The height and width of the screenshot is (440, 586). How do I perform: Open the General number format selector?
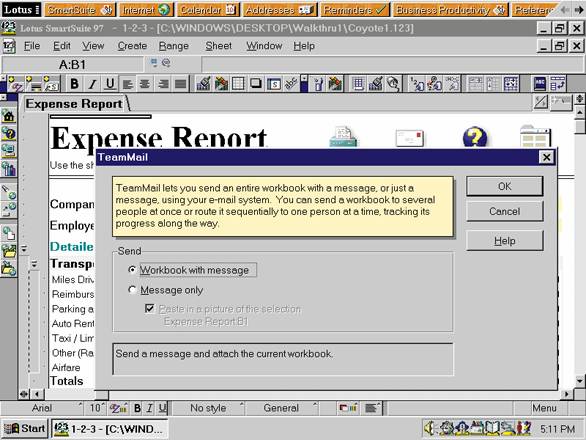(x=281, y=408)
